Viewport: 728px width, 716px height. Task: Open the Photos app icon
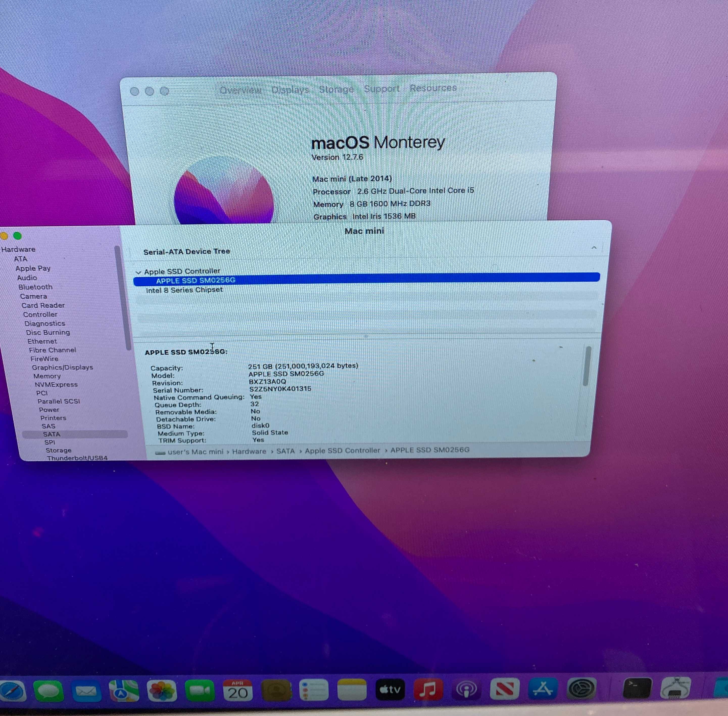(162, 691)
